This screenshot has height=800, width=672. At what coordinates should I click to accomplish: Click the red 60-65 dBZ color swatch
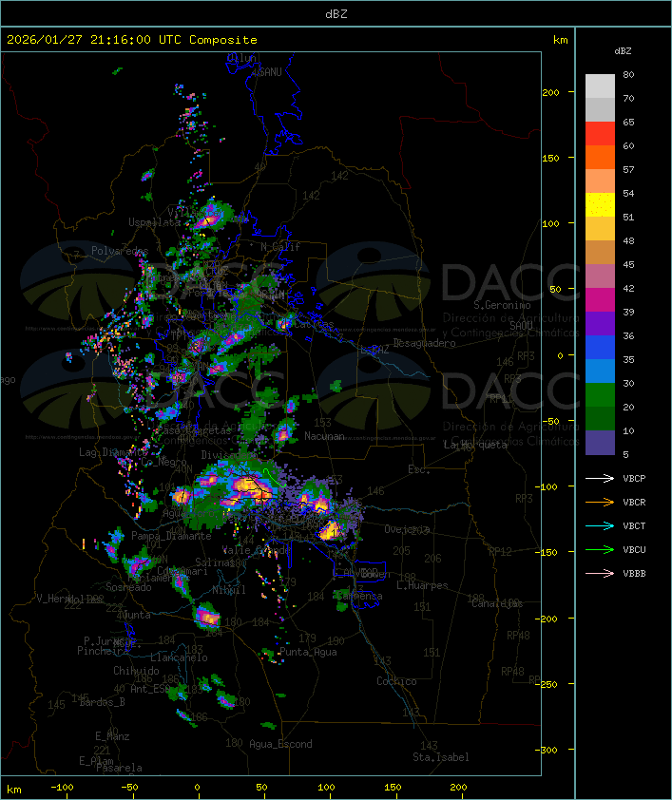[x=600, y=134]
